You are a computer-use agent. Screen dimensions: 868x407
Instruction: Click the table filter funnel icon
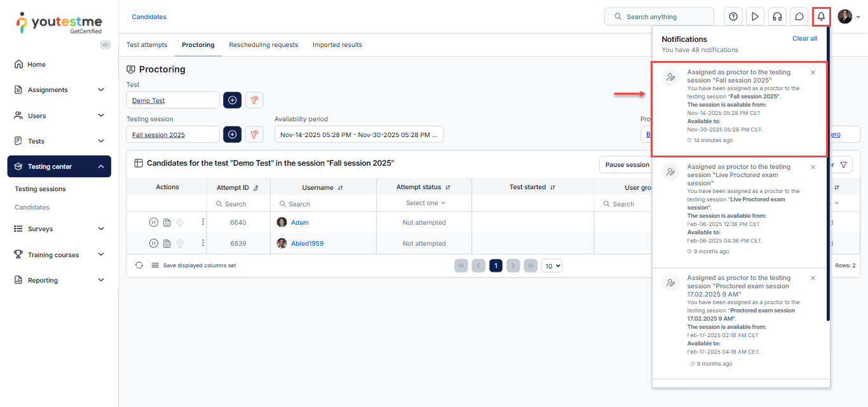click(x=843, y=164)
